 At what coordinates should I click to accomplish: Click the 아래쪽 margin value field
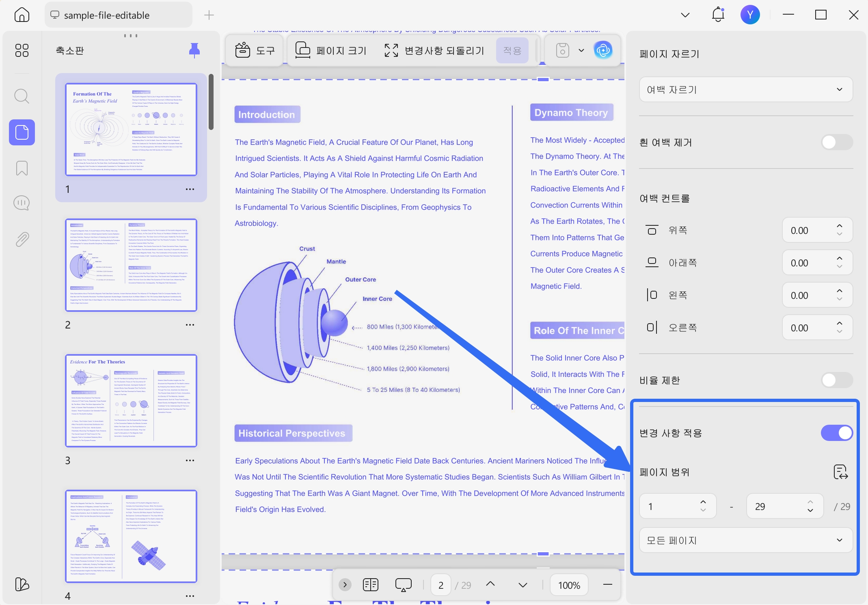[x=809, y=263]
